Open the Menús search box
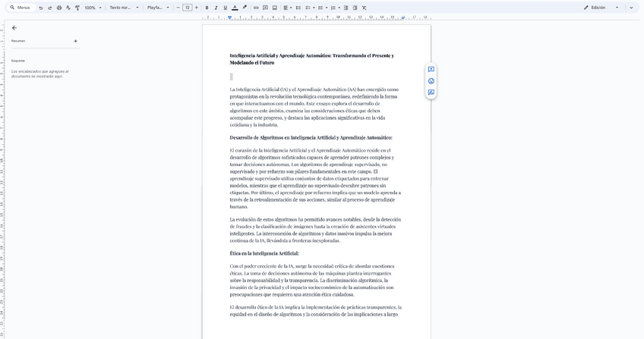This screenshot has width=644, height=339. (x=21, y=8)
